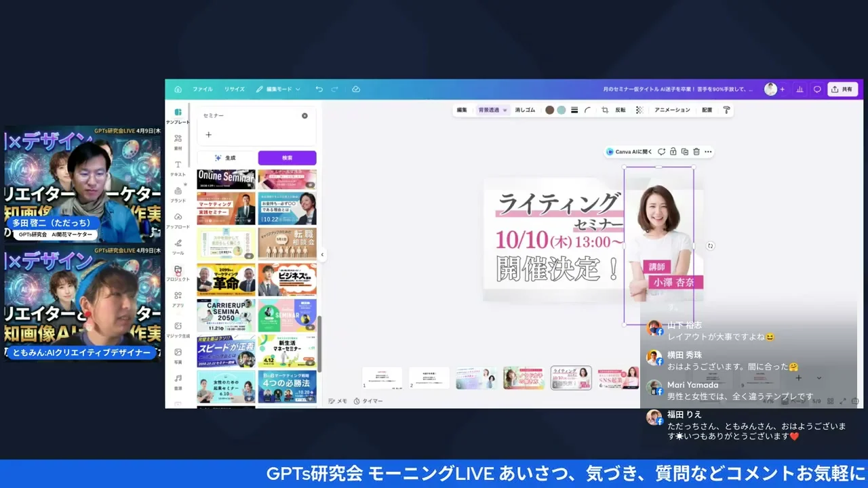Expand the more options menu on the selection
The image size is (868, 488).
pos(707,151)
